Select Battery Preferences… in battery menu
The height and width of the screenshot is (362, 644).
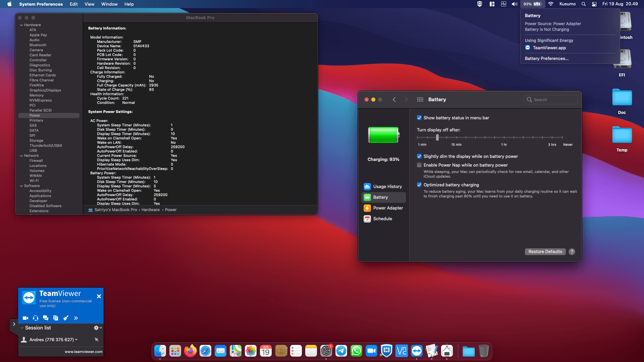[x=546, y=59]
